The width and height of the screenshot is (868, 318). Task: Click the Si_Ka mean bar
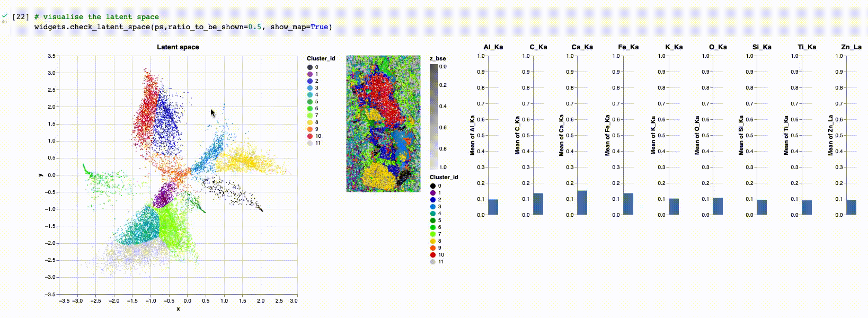pyautogui.click(x=761, y=207)
